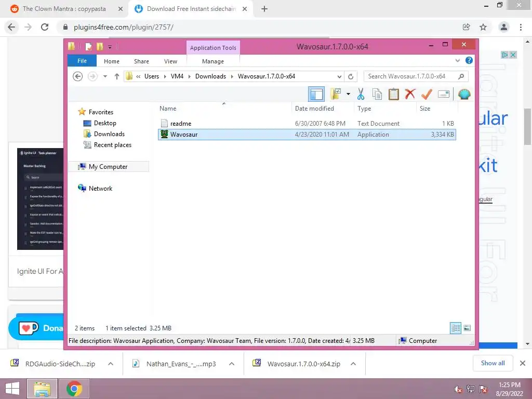Click Downloads in the address breadcrumb
Viewport: 532px width, 399px height.
pos(211,76)
